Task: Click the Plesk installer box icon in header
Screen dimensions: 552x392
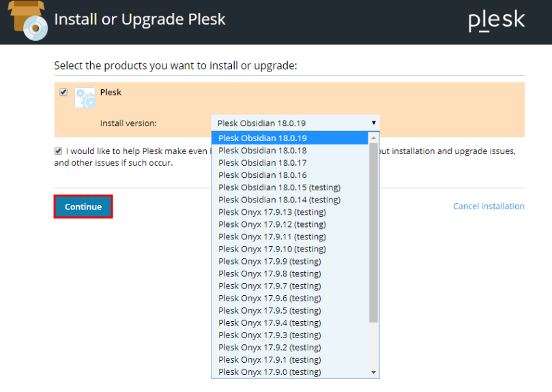Action: [28, 20]
